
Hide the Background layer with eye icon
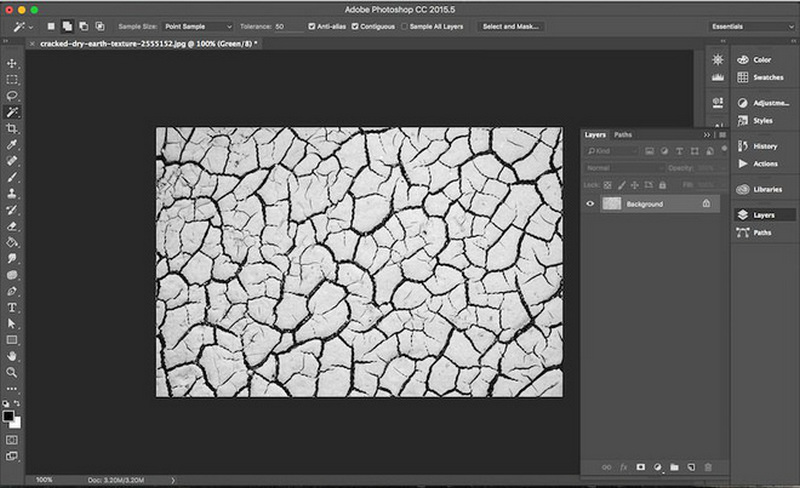590,203
